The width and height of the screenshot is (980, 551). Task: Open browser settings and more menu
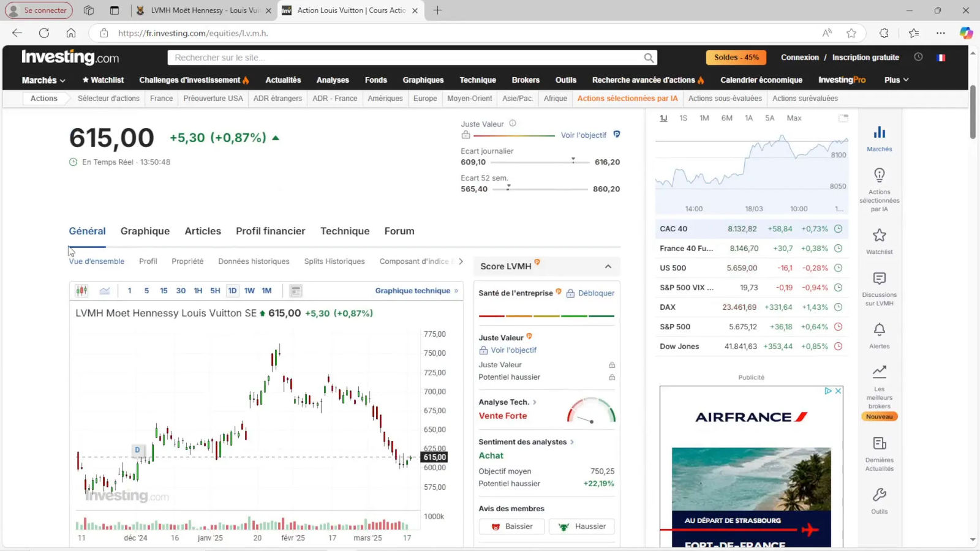(941, 33)
